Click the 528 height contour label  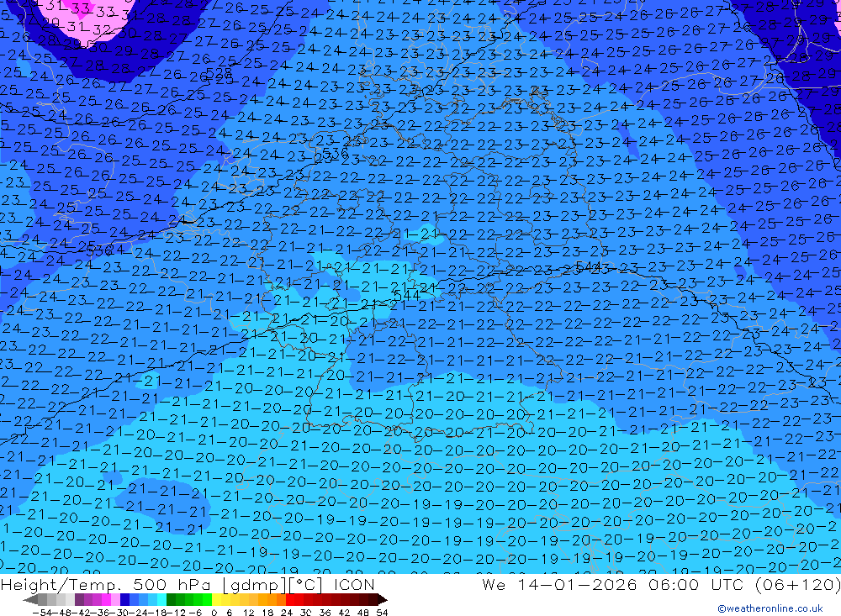pyautogui.click(x=219, y=73)
